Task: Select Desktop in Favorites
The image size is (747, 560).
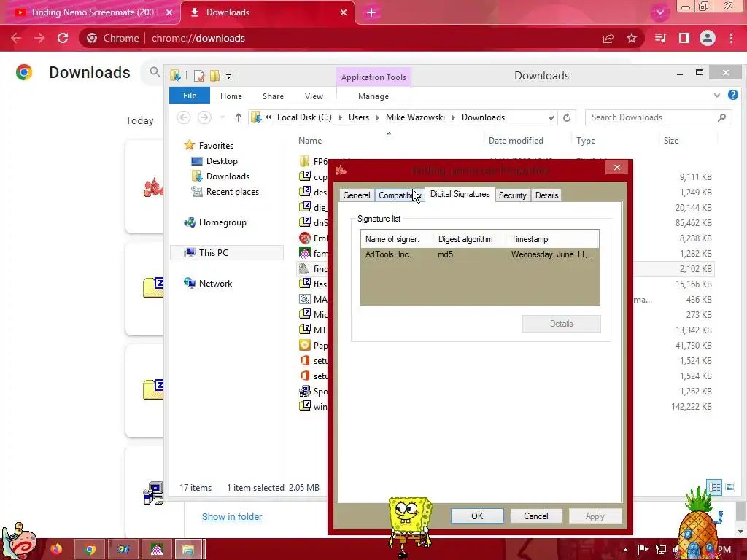Action: click(x=222, y=161)
